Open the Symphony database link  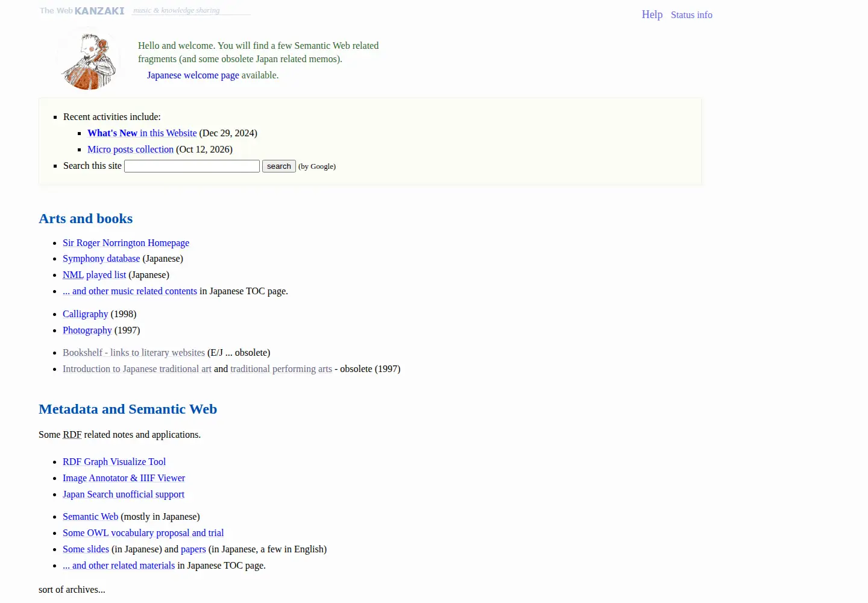point(101,259)
